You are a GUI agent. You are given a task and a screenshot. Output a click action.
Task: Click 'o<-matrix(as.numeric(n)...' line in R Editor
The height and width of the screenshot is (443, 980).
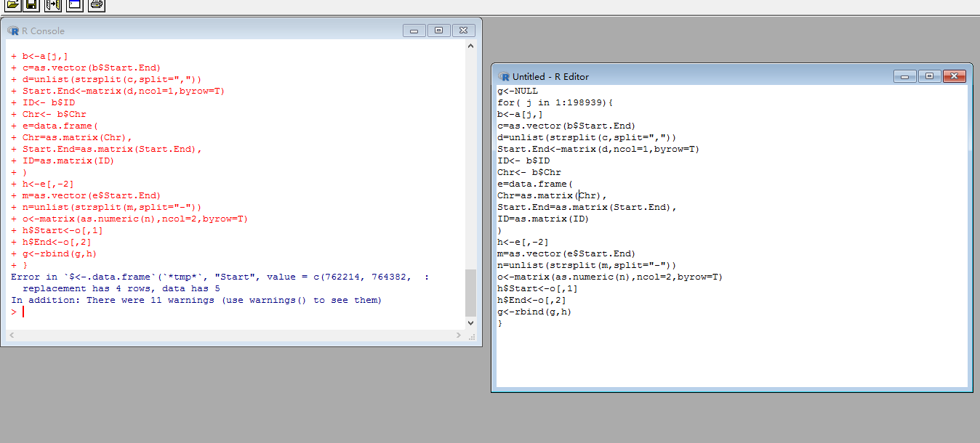coord(610,277)
